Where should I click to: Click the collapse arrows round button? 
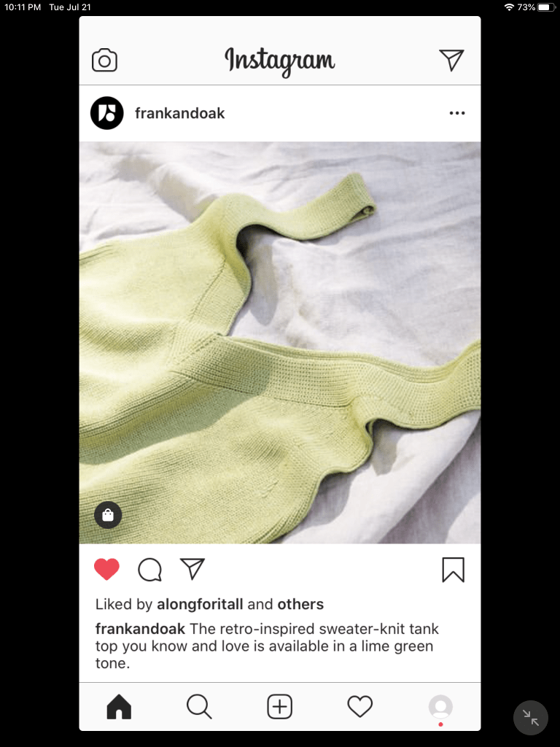pos(531,718)
